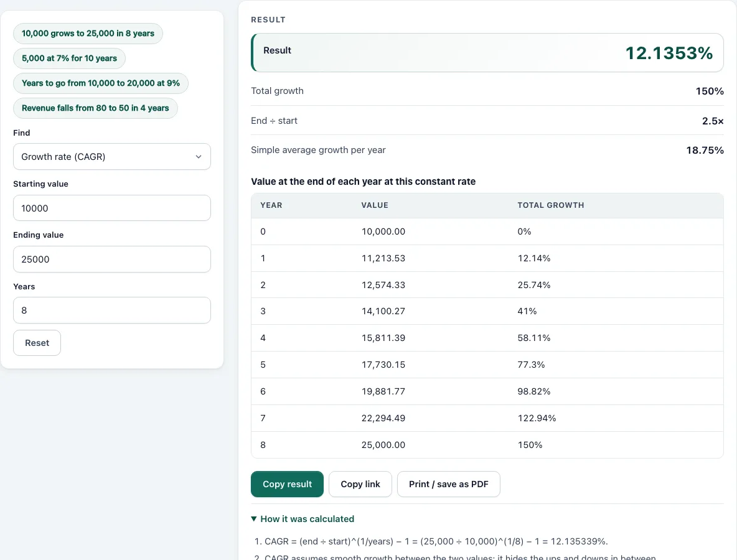
Task: Click the CAGR formula line in the explanation
Action: (x=436, y=541)
